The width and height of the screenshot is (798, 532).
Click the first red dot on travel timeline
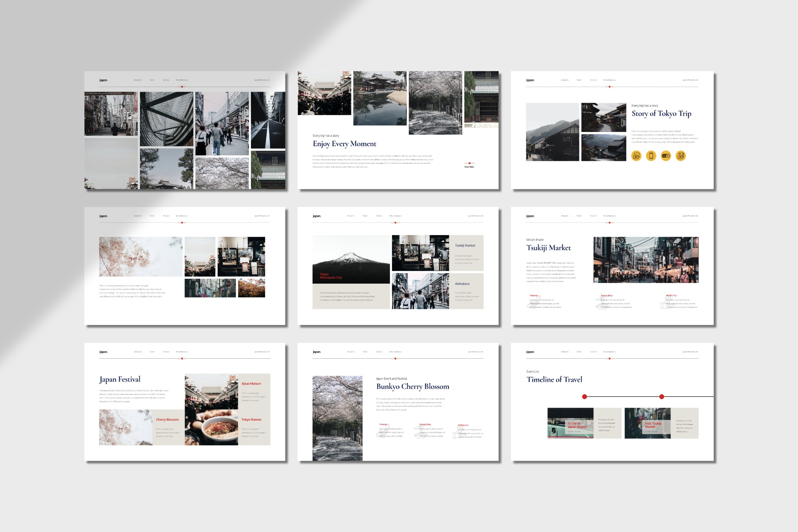click(584, 397)
